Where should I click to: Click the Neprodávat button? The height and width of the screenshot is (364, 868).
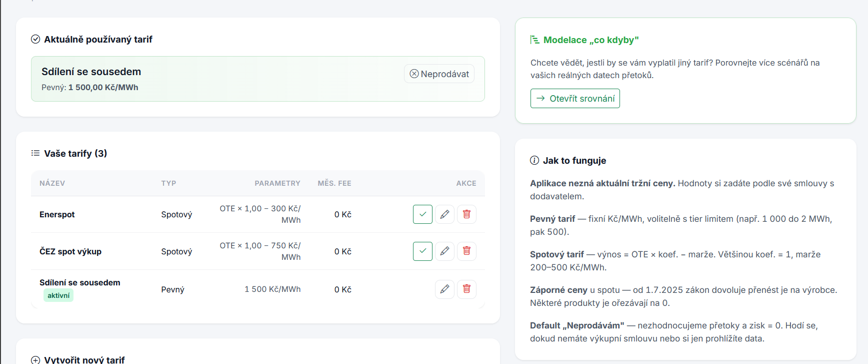(x=439, y=74)
